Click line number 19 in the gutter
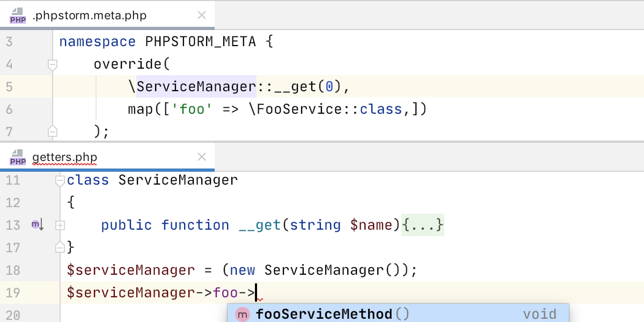This screenshot has width=644, height=322. [x=13, y=292]
